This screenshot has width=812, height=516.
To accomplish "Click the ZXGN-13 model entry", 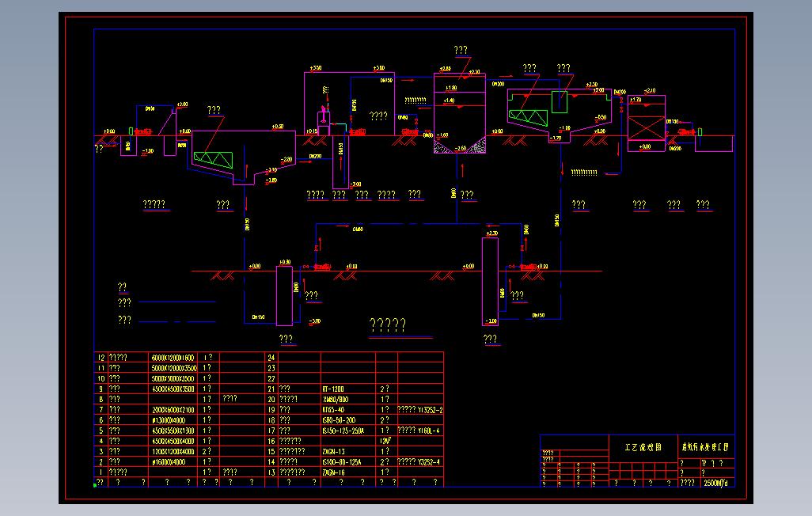I will click(x=333, y=452).
